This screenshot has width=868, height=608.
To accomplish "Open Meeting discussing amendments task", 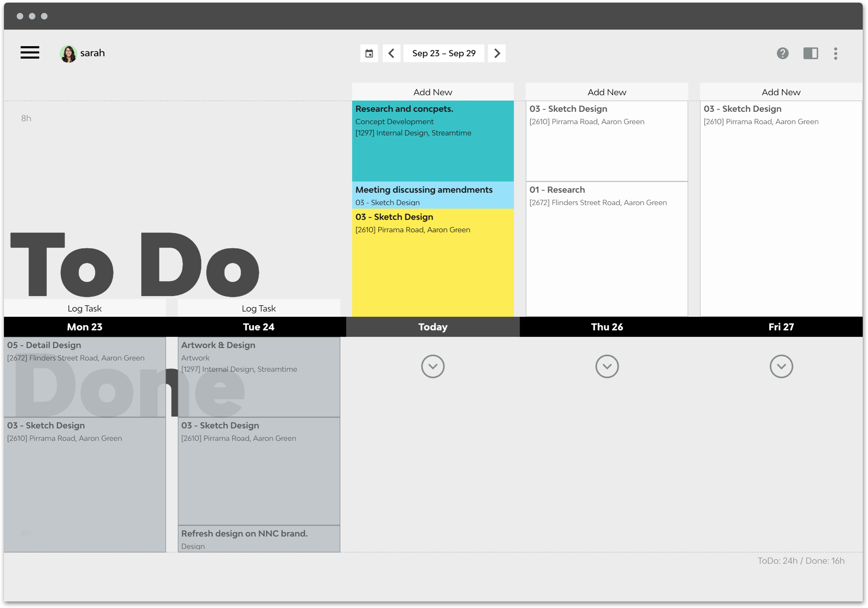I will (x=432, y=194).
